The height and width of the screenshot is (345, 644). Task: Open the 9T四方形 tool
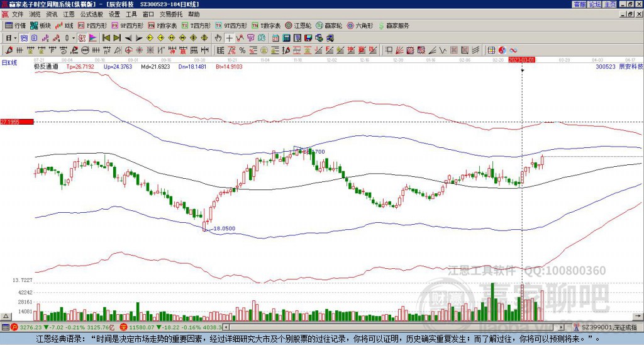231,25
